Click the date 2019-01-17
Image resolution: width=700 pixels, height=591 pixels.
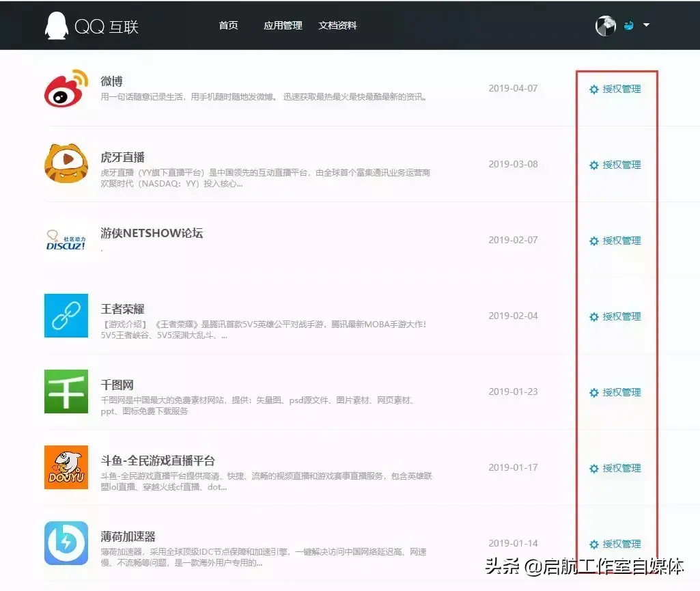[x=513, y=468]
